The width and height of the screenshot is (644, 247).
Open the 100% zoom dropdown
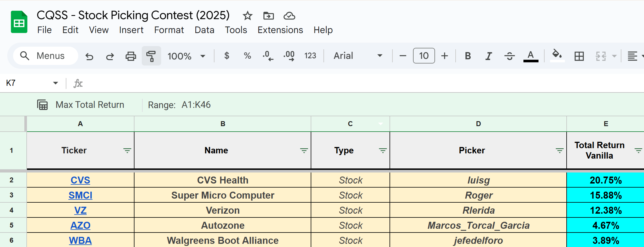[186, 56]
